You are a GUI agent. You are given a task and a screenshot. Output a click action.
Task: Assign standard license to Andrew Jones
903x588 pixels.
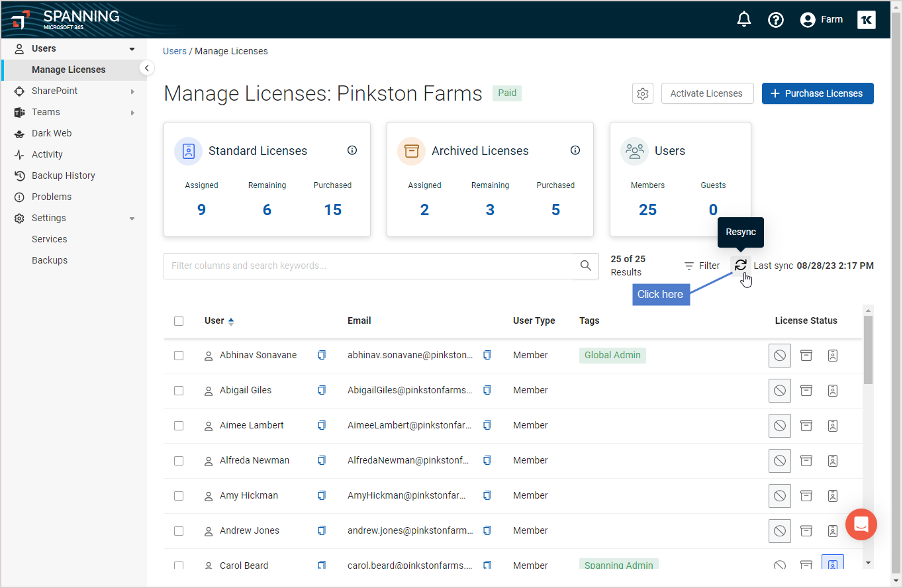pos(833,531)
